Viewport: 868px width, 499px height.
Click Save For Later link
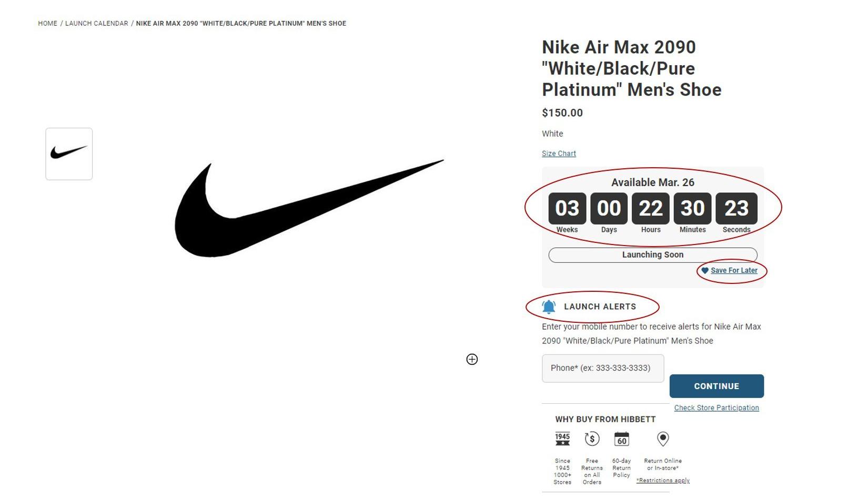click(734, 271)
